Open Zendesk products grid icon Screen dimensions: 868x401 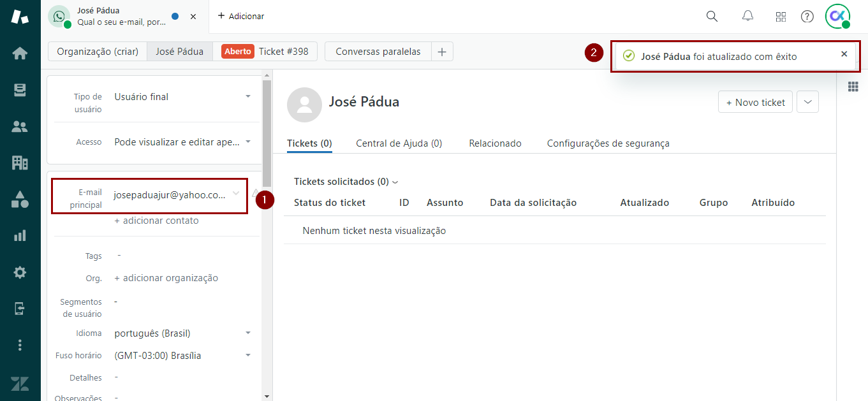tap(781, 17)
